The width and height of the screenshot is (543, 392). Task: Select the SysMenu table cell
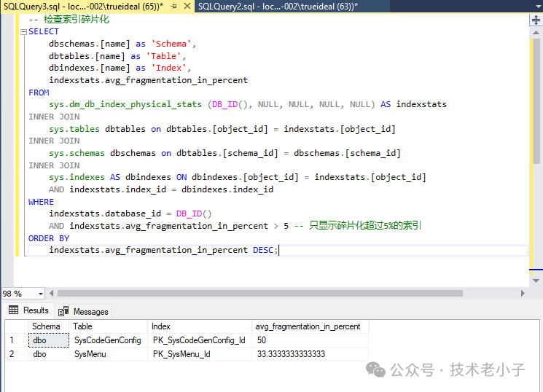click(109, 354)
